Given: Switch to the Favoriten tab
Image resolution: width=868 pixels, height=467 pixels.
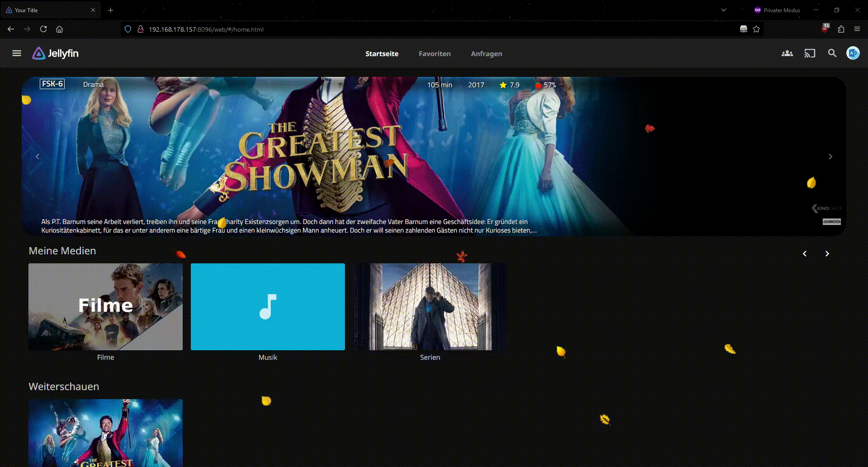Looking at the screenshot, I should pyautogui.click(x=434, y=53).
